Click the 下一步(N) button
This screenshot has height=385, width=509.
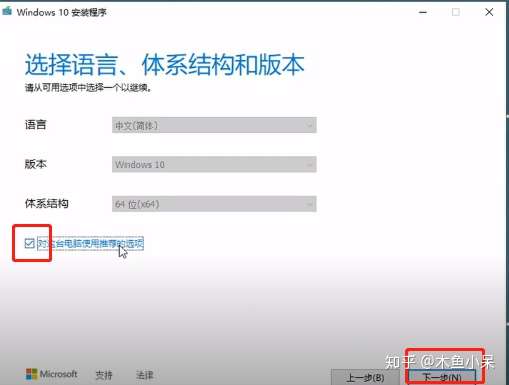coord(442,377)
